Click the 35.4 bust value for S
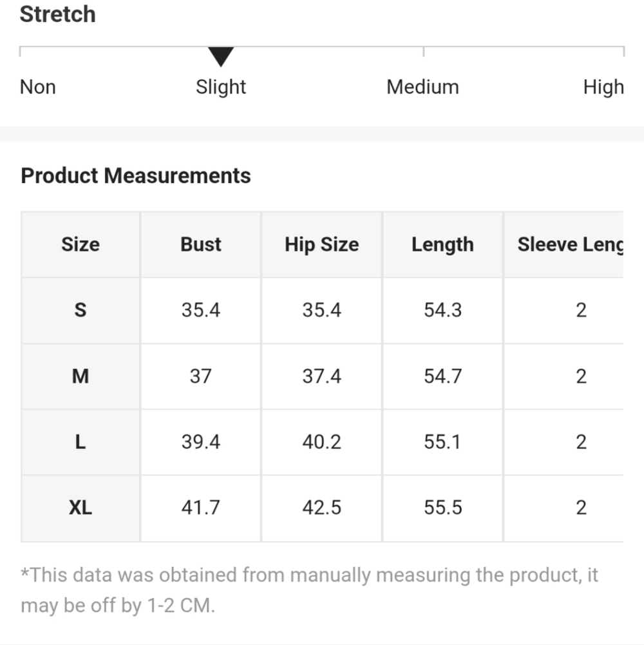This screenshot has height=645, width=644. (201, 311)
